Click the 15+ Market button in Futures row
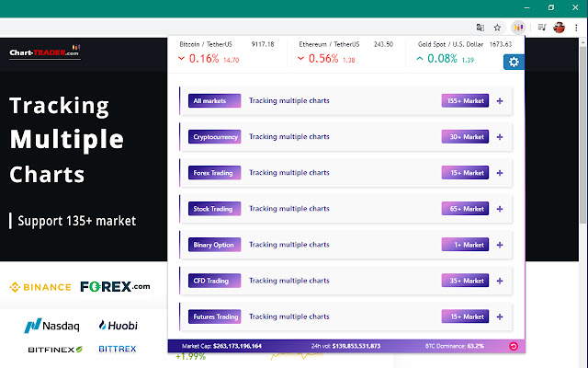Image resolution: width=588 pixels, height=368 pixels. 465,316
